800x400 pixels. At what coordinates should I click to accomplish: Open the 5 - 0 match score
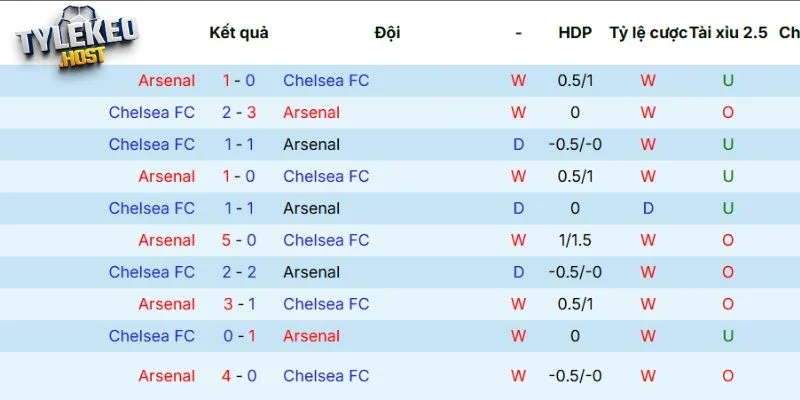click(239, 240)
